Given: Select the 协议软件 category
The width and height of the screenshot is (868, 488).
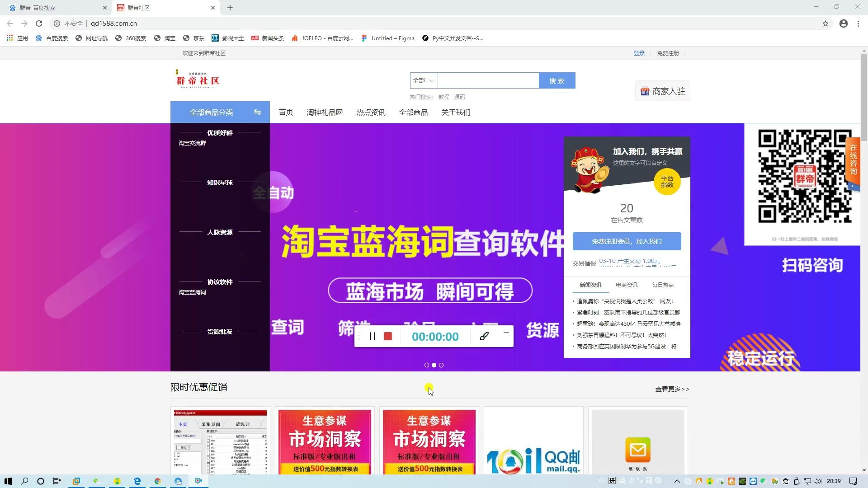Looking at the screenshot, I should click(x=220, y=282).
